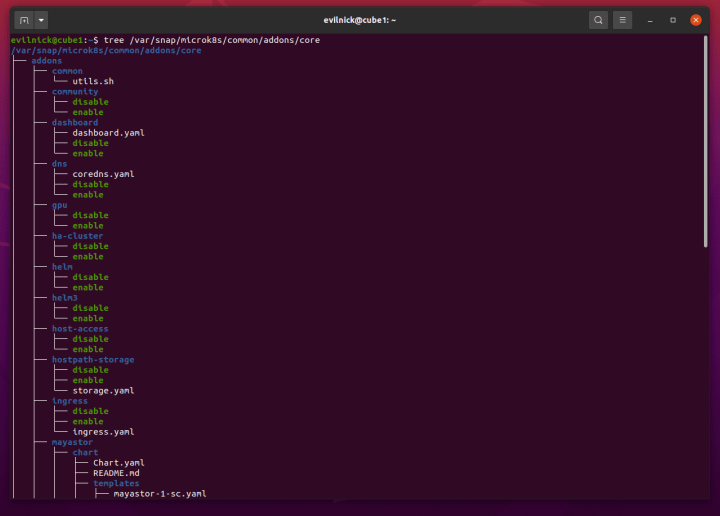Click disable under community
The image size is (720, 516).
pyautogui.click(x=90, y=102)
